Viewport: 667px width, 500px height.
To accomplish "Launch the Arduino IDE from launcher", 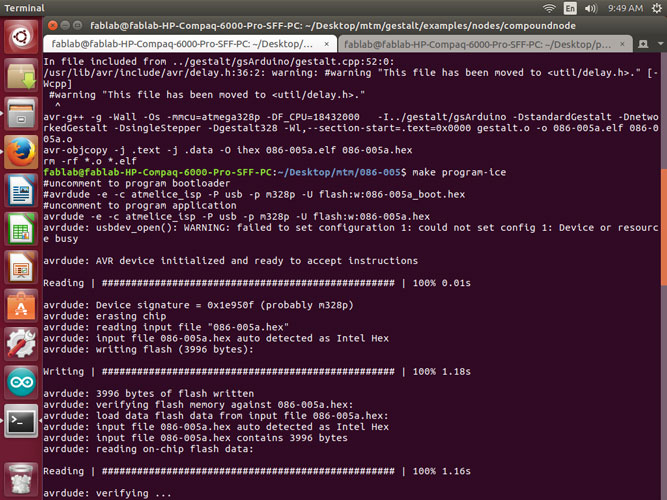I will (x=21, y=382).
